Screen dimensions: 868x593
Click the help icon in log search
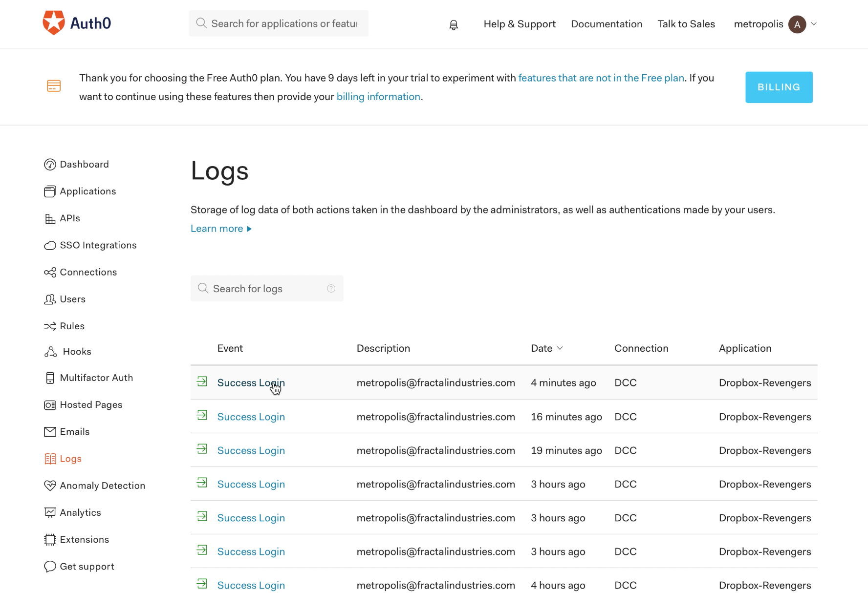tap(331, 289)
